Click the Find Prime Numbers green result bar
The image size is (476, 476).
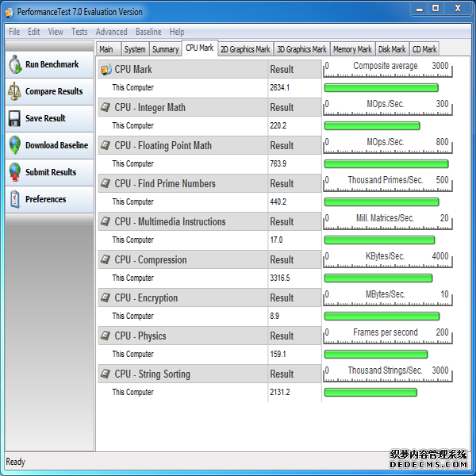click(x=382, y=202)
